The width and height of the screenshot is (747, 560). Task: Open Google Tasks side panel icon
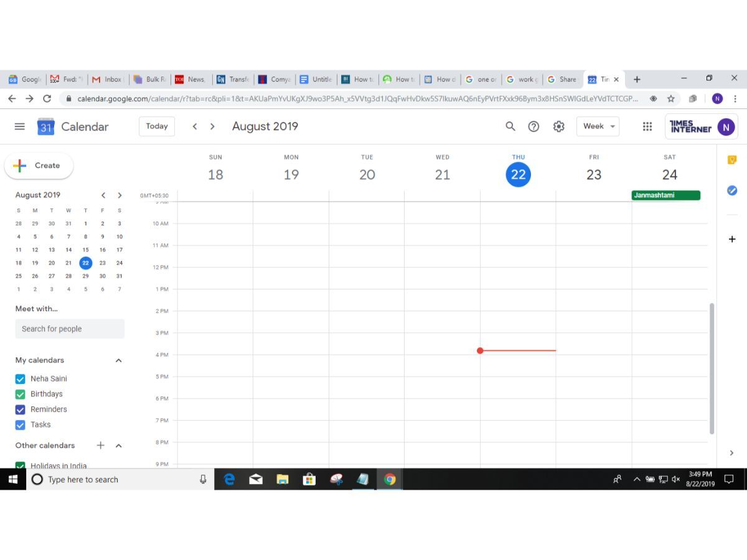click(x=732, y=190)
